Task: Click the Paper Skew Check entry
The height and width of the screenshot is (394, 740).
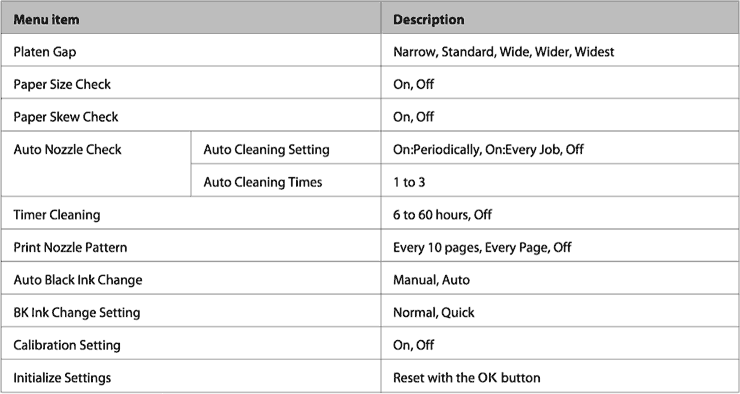Action: click(66, 117)
